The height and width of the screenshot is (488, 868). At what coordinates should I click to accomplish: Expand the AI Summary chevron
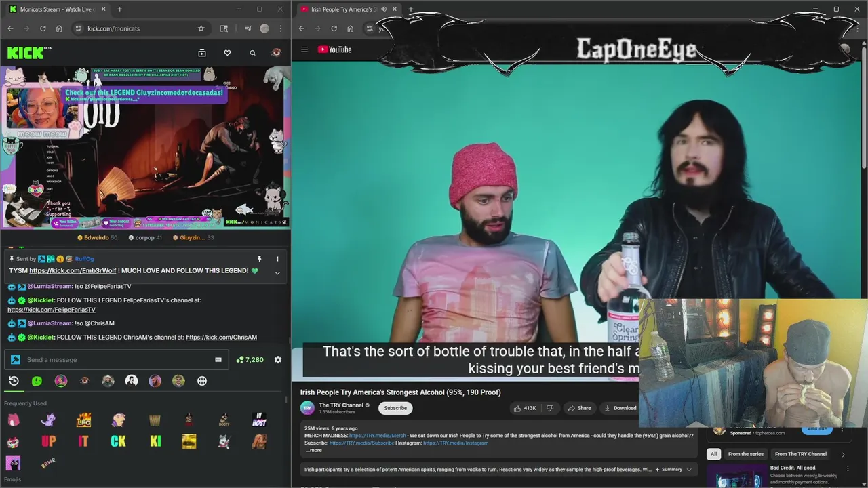point(689,469)
